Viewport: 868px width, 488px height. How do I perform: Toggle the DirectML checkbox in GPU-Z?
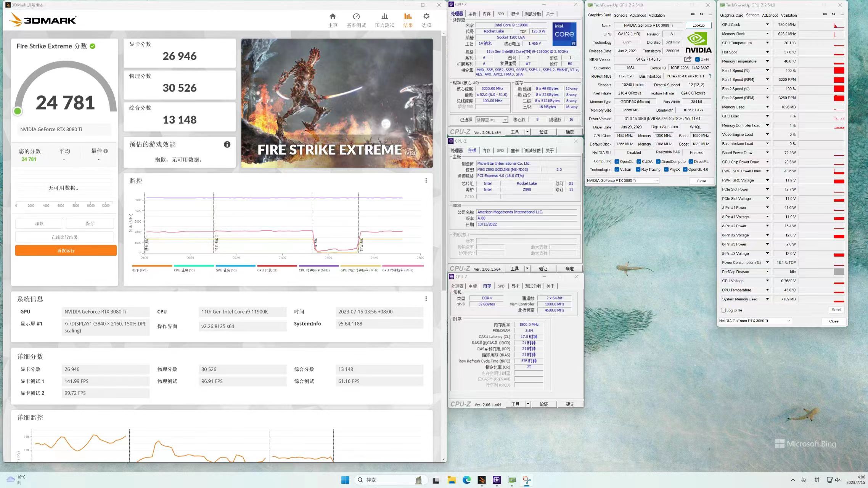(x=691, y=162)
